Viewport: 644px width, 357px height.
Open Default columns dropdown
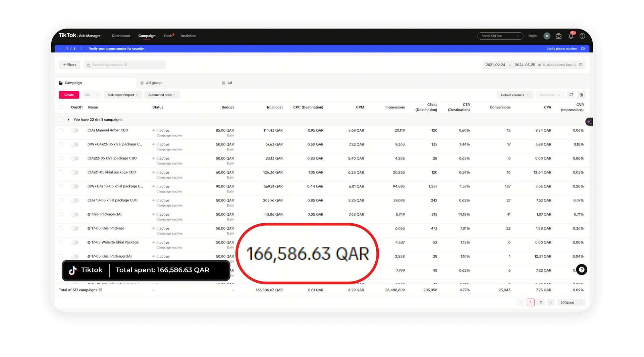point(515,95)
